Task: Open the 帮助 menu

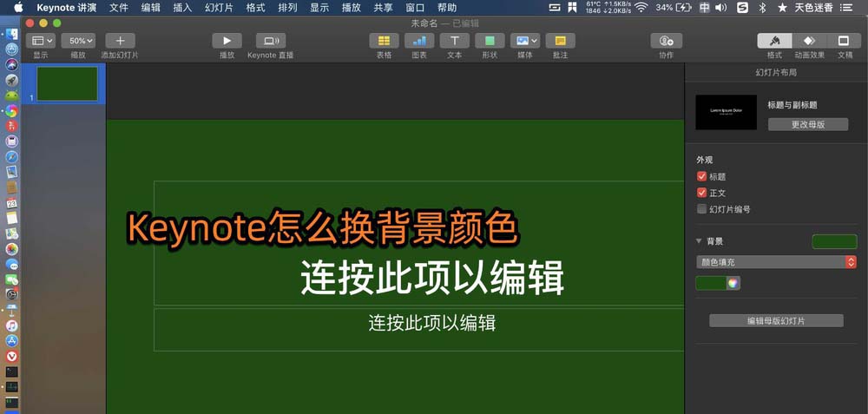Action: [x=447, y=7]
